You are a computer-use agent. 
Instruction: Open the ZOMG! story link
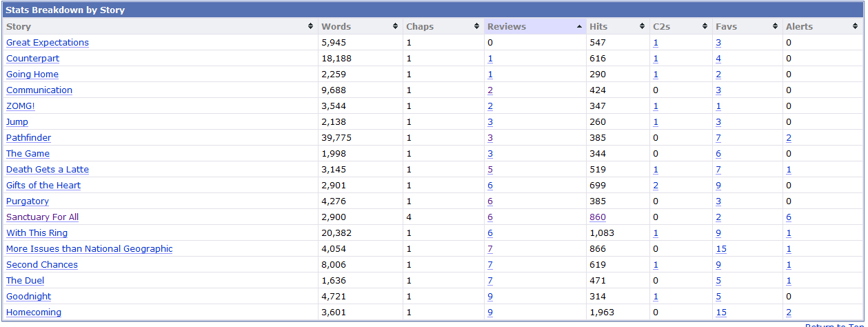click(x=21, y=106)
